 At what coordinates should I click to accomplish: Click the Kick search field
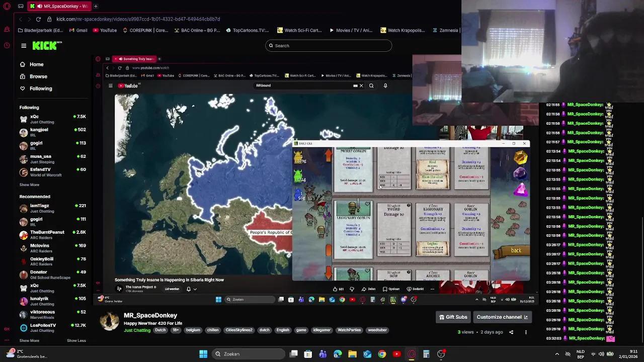[x=329, y=46]
